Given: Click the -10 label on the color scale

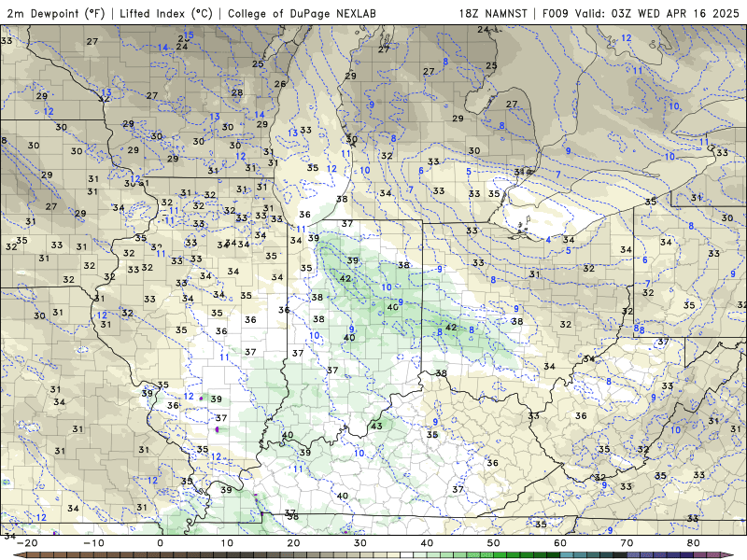Looking at the screenshot, I should pyautogui.click(x=94, y=543).
